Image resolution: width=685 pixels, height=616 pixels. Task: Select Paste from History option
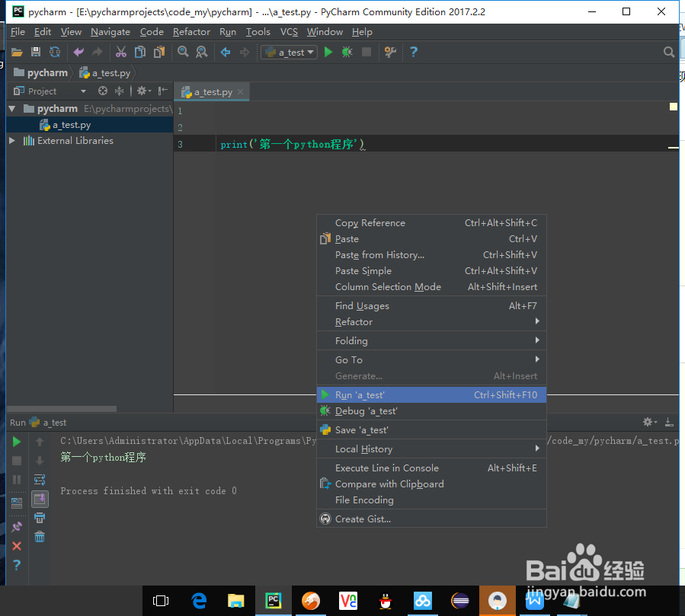431,254
